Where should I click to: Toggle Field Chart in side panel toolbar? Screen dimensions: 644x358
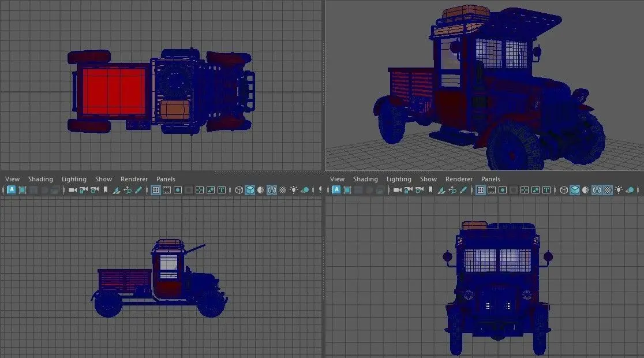[x=200, y=190]
